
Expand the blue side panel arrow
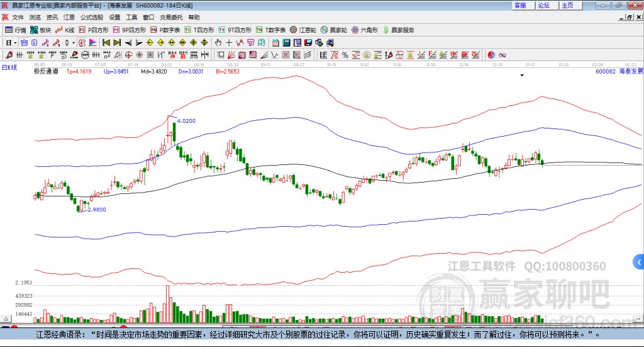point(639,262)
